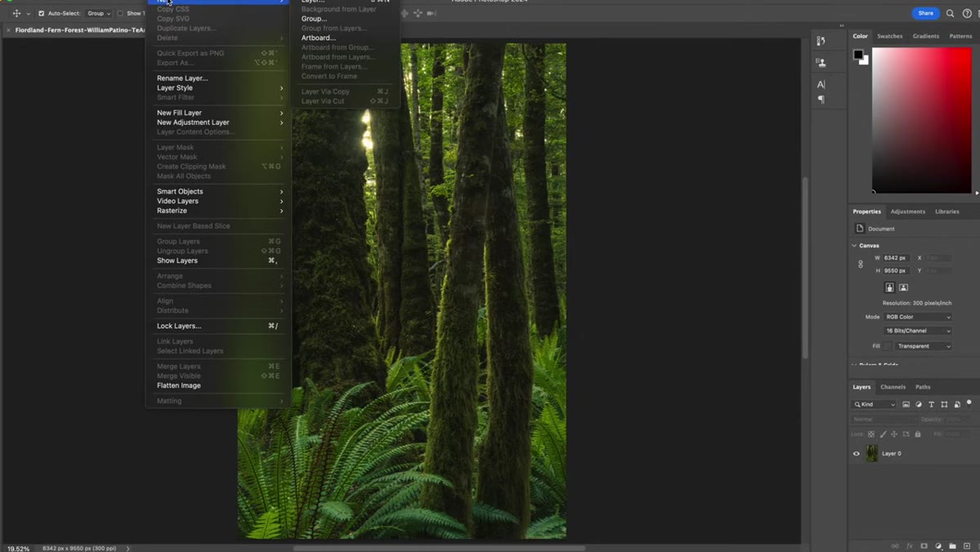
Task: Filter layers by type layers icon
Action: (932, 404)
